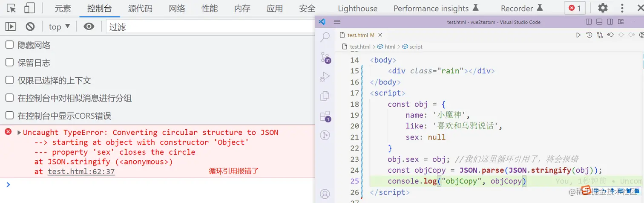The image size is (644, 203).
Task: Create a live expression with the eye icon
Action: [89, 26]
